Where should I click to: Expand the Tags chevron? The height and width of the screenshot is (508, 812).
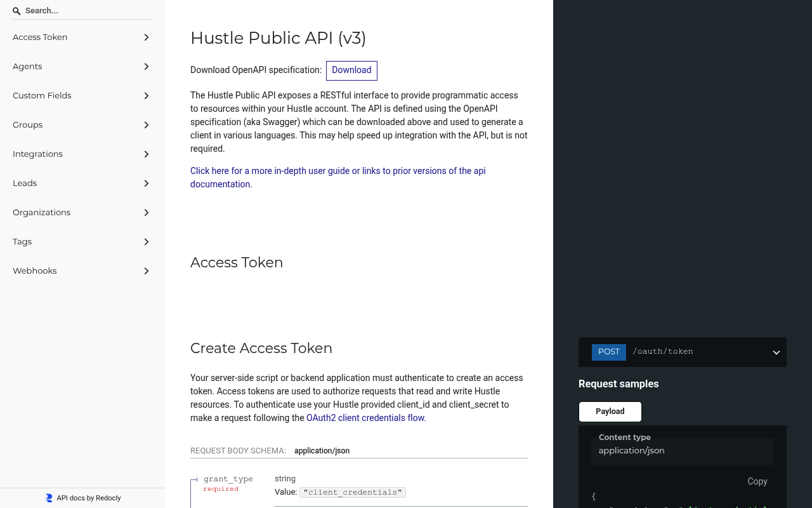point(147,242)
